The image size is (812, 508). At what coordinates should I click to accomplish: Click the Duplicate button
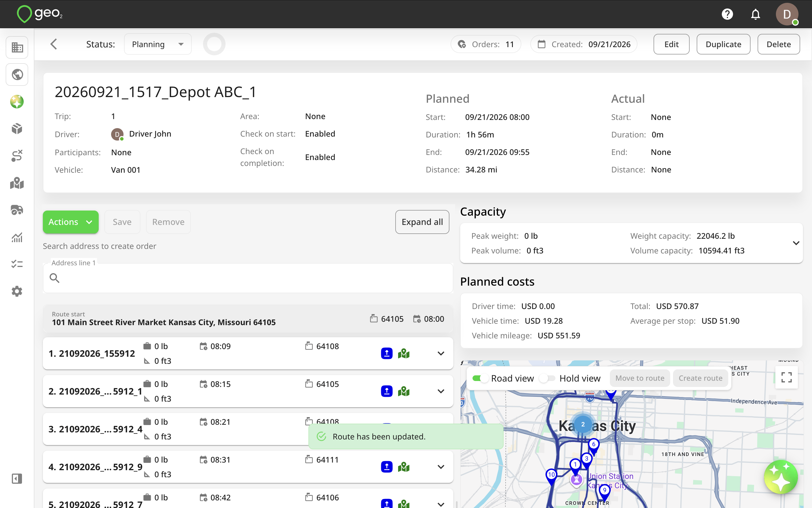[723, 44]
